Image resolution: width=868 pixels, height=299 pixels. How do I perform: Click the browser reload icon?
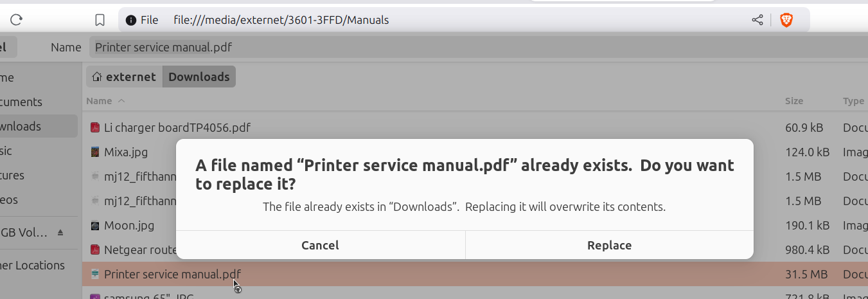click(x=17, y=20)
